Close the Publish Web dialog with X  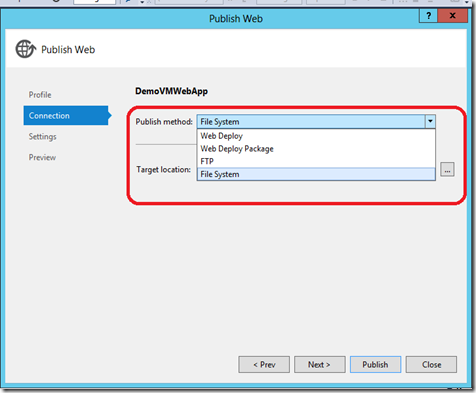coord(452,16)
